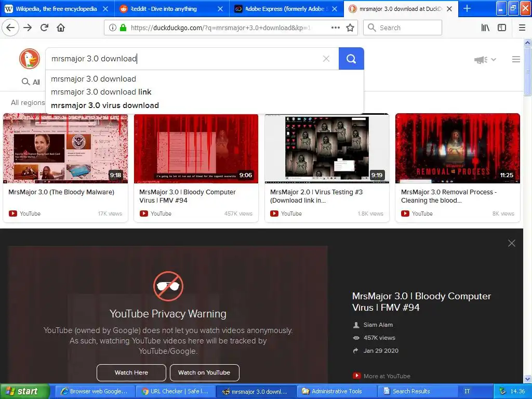532x399 pixels.
Task: Close the Reddit tab
Action: (220, 9)
